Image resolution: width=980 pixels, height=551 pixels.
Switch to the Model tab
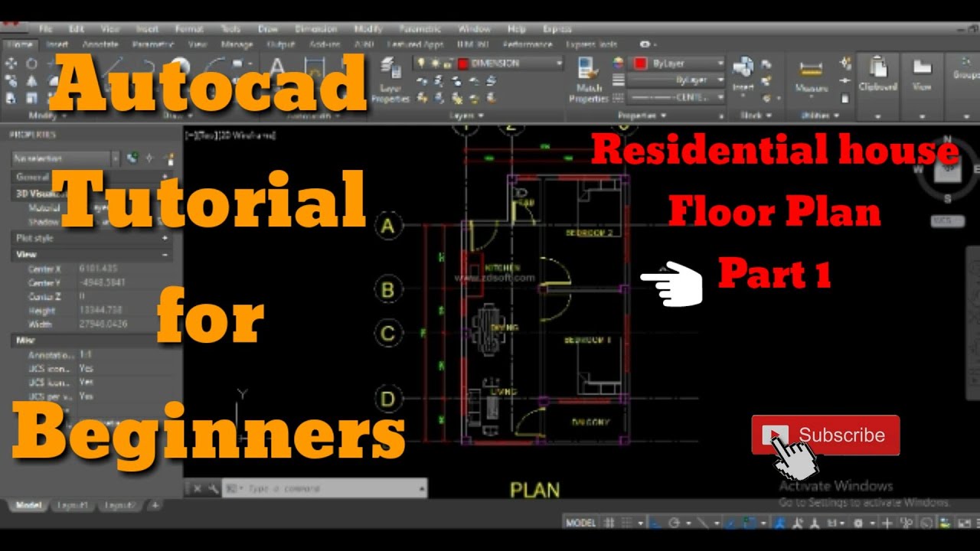point(29,506)
